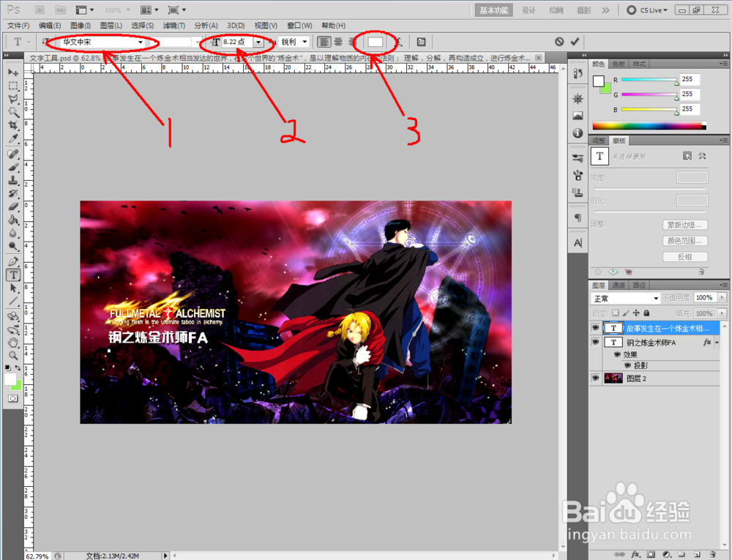Select the Path Selection tool
732x560 pixels.
click(x=13, y=288)
